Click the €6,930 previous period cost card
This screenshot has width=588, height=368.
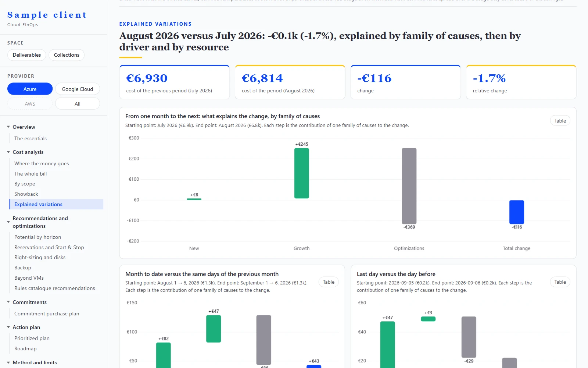175,82
